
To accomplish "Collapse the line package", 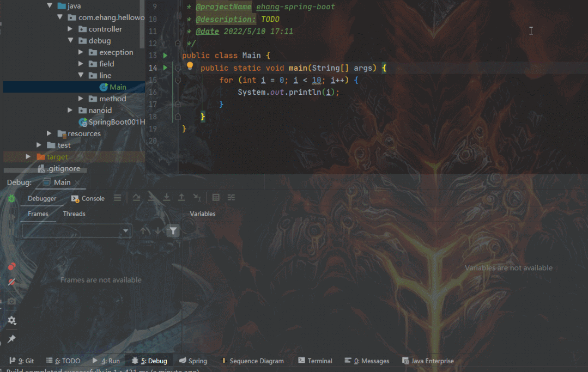I will pos(81,75).
